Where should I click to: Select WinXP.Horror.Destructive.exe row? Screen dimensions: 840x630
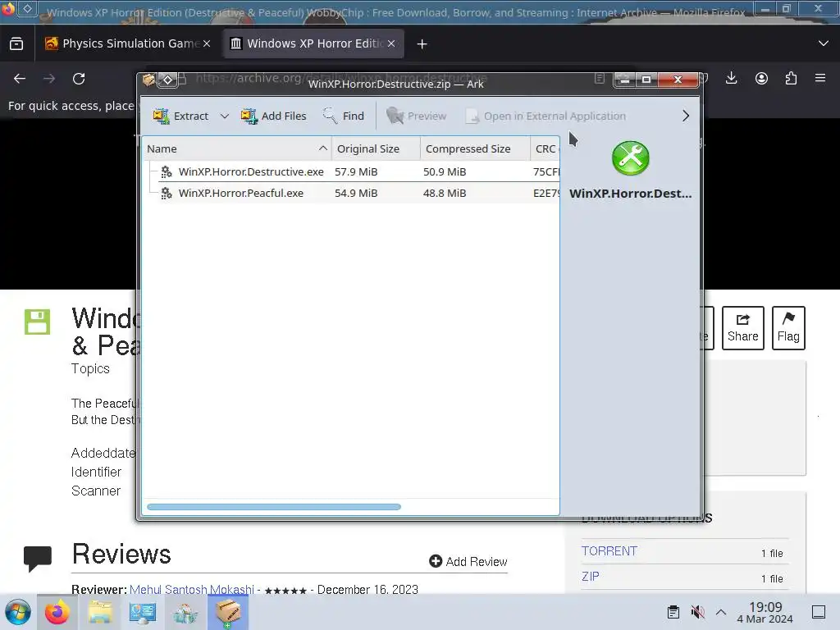[x=351, y=171]
